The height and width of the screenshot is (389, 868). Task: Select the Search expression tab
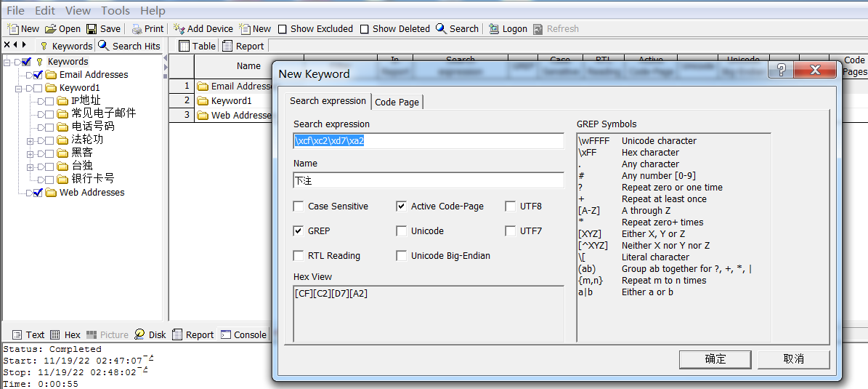328,100
